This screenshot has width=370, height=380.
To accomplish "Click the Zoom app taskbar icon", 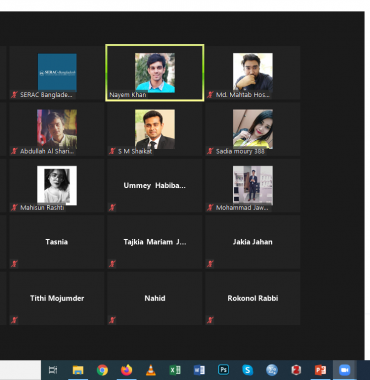I will pos(344,370).
